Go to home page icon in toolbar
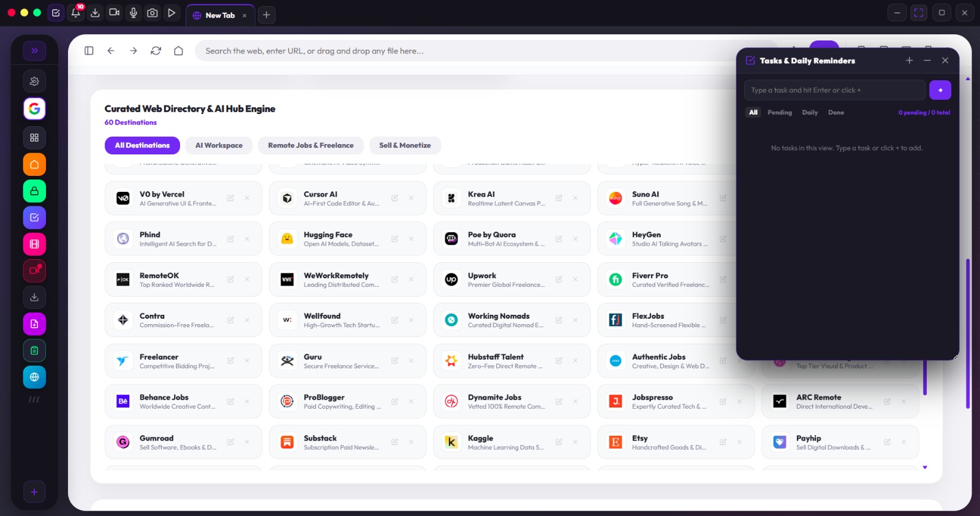Image resolution: width=980 pixels, height=516 pixels. [178, 51]
